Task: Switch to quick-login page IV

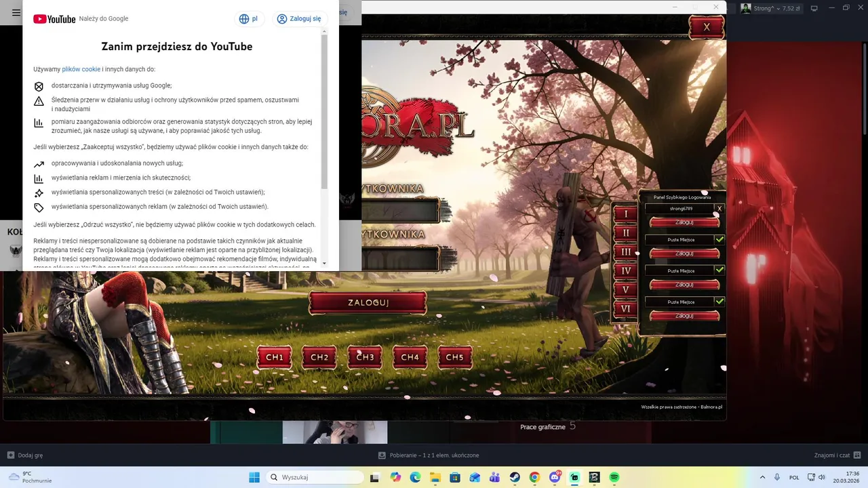Action: click(x=626, y=270)
